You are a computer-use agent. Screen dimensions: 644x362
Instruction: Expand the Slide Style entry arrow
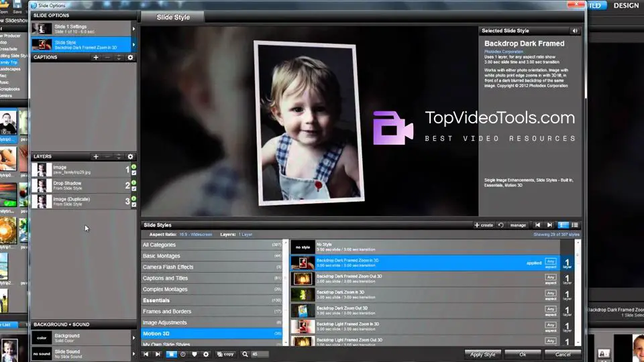(133, 44)
